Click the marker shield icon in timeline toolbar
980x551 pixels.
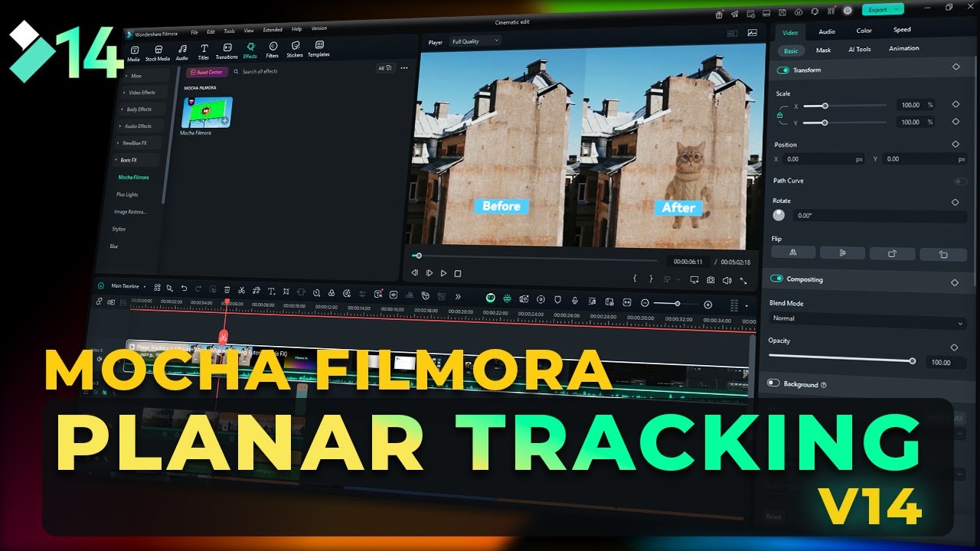coord(557,299)
